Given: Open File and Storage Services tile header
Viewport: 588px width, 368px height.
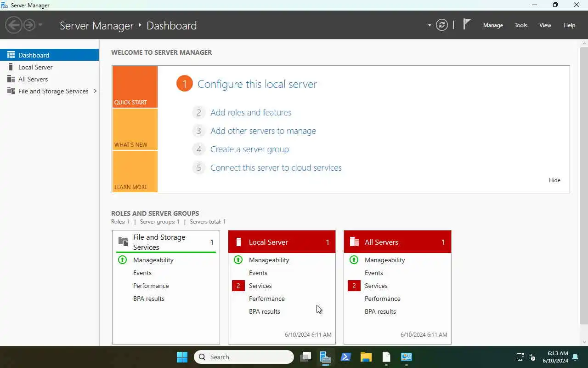Looking at the screenshot, I should [166, 242].
